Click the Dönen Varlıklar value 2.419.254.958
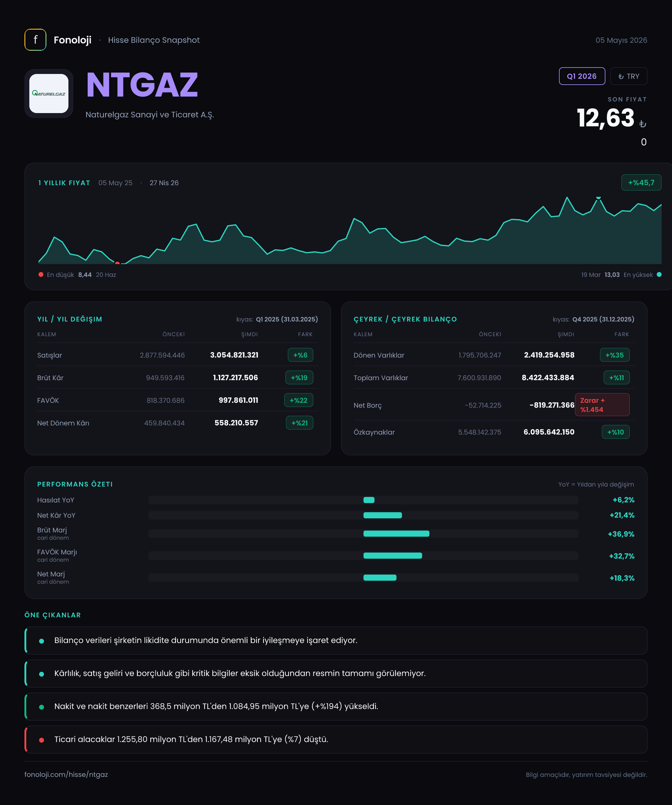 pos(549,355)
